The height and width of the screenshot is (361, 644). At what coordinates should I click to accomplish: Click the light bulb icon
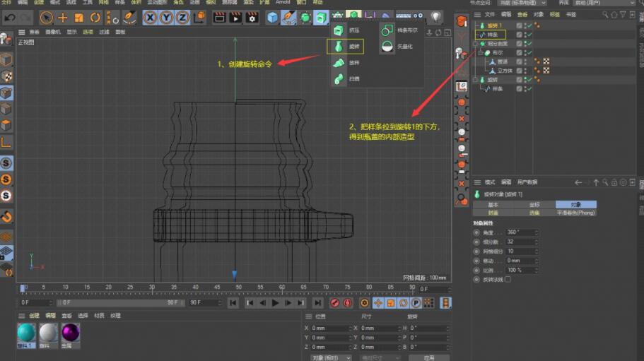tap(435, 17)
